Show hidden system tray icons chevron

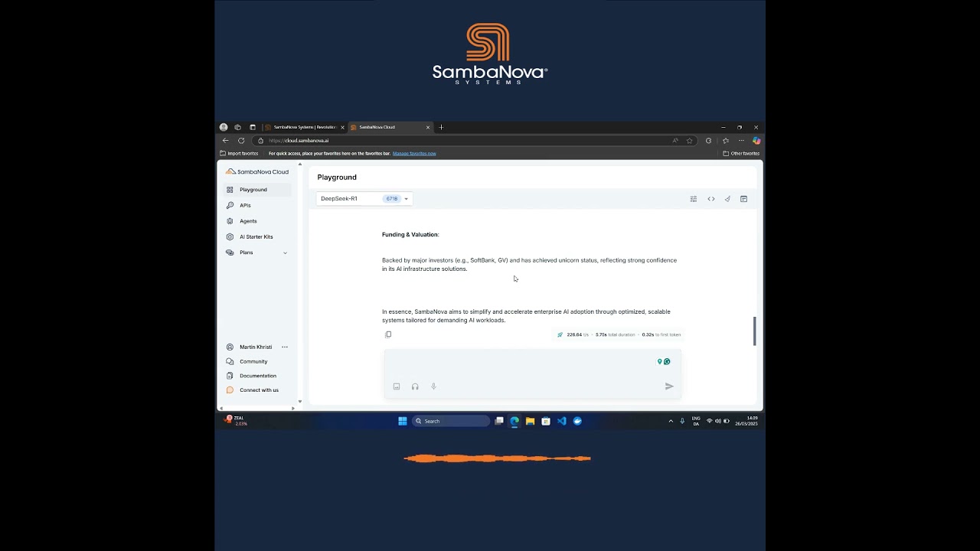[671, 421]
